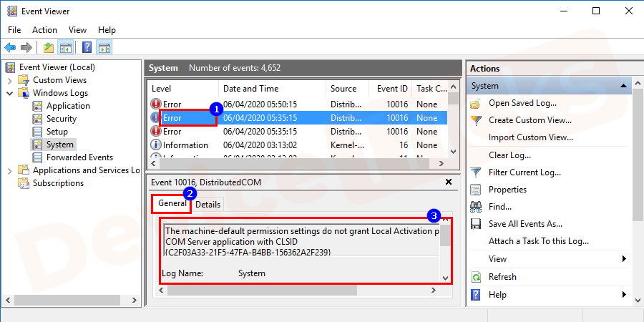This screenshot has width=644, height=322.
Task: Click the red error icon for 05:50:15 event
Action: tap(156, 104)
